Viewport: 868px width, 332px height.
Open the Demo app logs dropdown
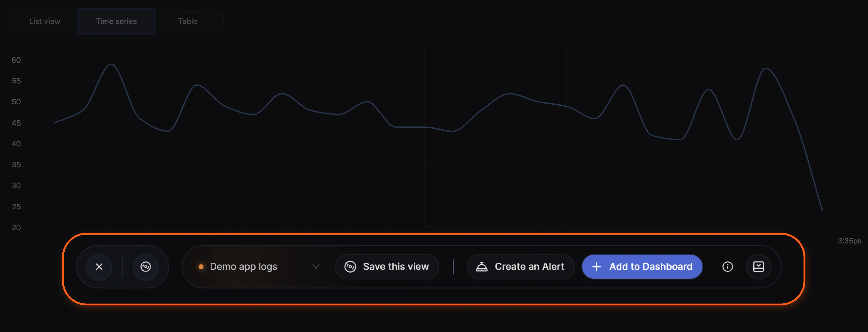pos(259,267)
